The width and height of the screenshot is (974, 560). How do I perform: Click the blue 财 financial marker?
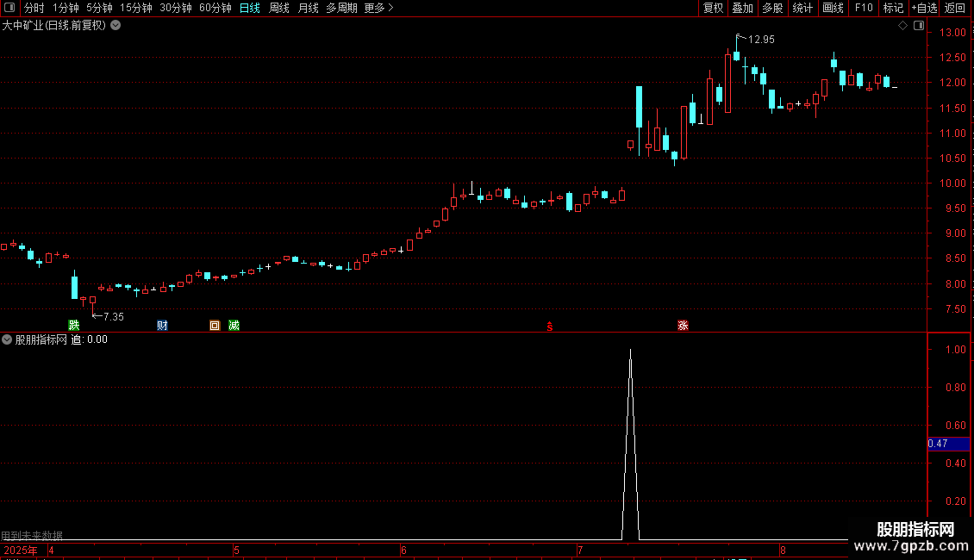tap(162, 326)
